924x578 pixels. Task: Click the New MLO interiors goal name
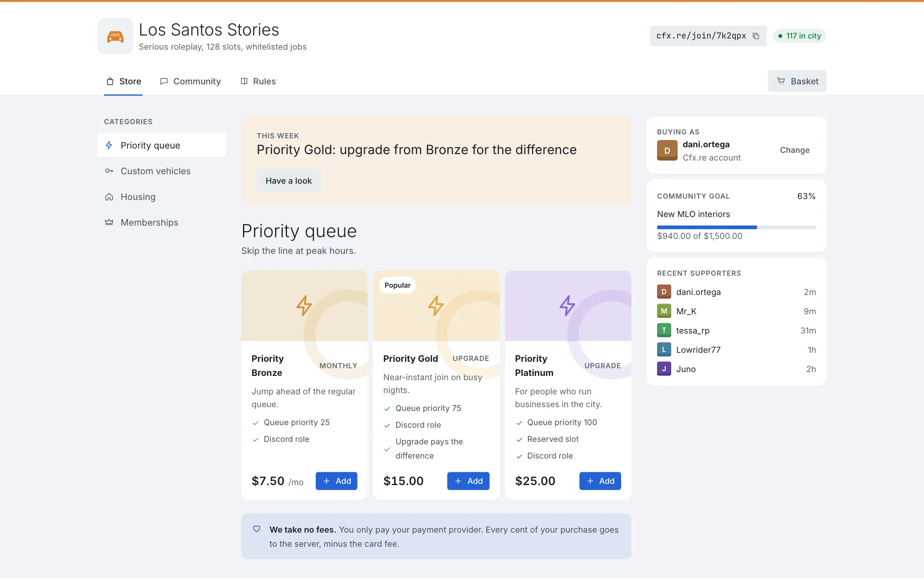click(693, 214)
